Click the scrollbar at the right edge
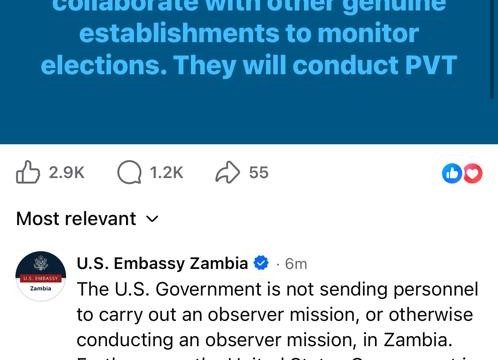Viewport: 498px width, 360px height. (x=492, y=49)
